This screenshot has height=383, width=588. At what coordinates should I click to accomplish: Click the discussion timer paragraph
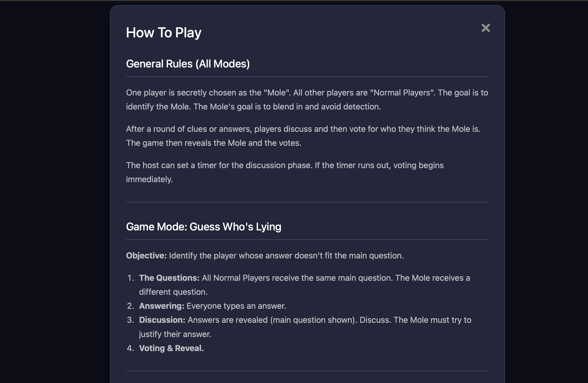285,172
